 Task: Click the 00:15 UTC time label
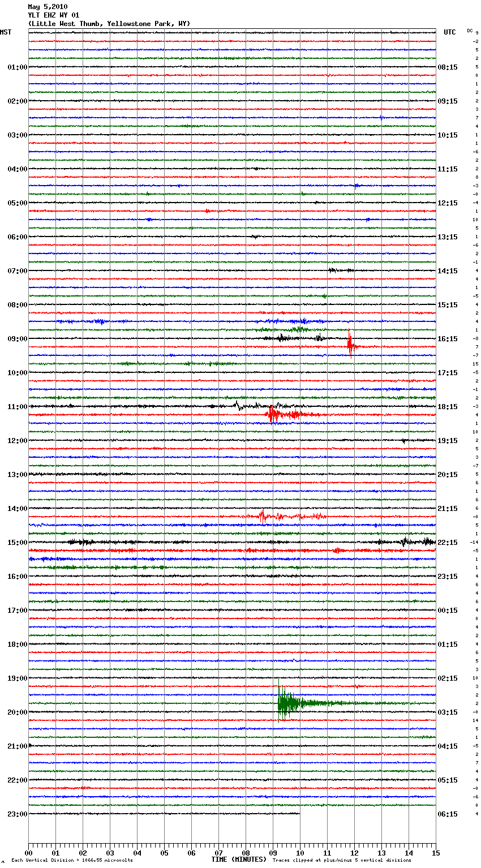(448, 611)
